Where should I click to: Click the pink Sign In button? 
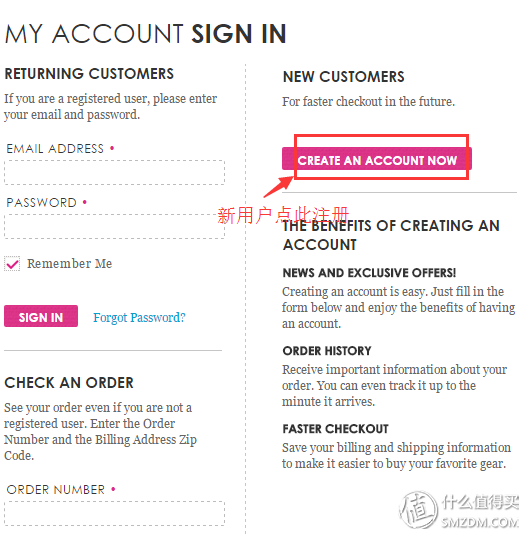(41, 316)
